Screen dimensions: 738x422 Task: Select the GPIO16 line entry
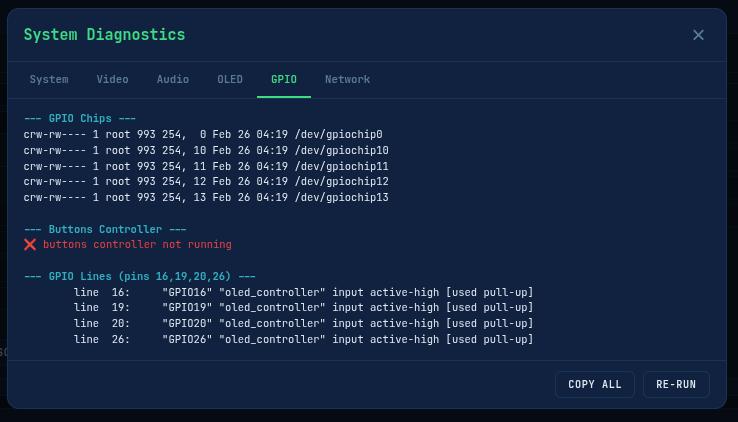click(x=303, y=293)
